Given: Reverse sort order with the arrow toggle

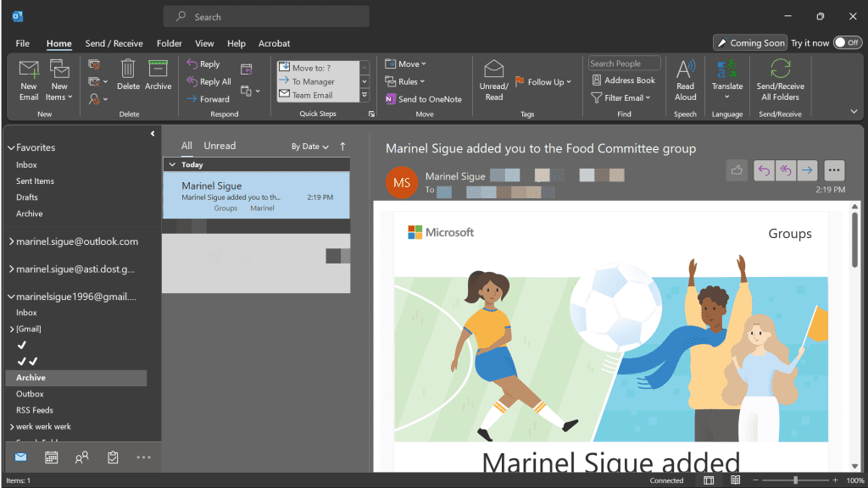Looking at the screenshot, I should (x=342, y=147).
